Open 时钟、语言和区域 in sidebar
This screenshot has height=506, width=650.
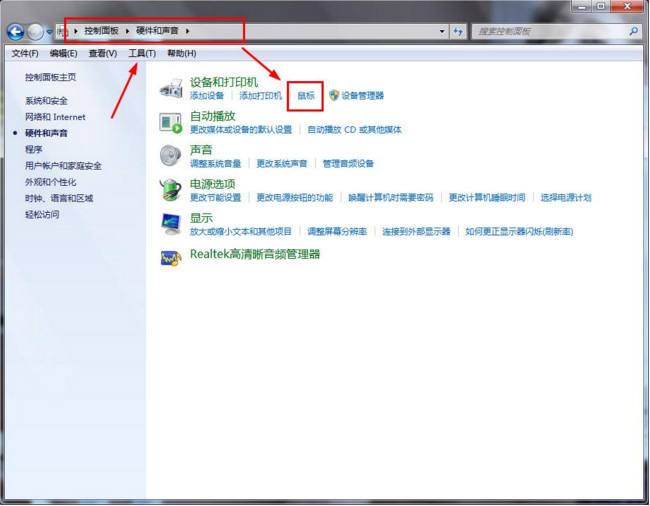click(59, 198)
